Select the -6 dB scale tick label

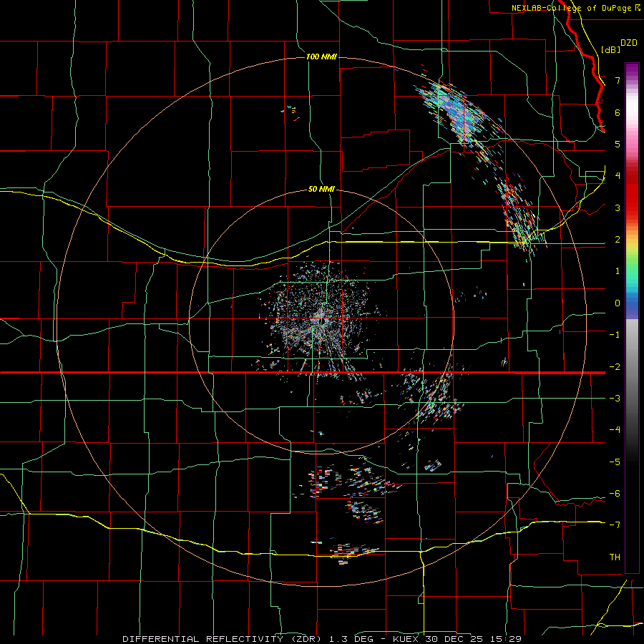[615, 493]
